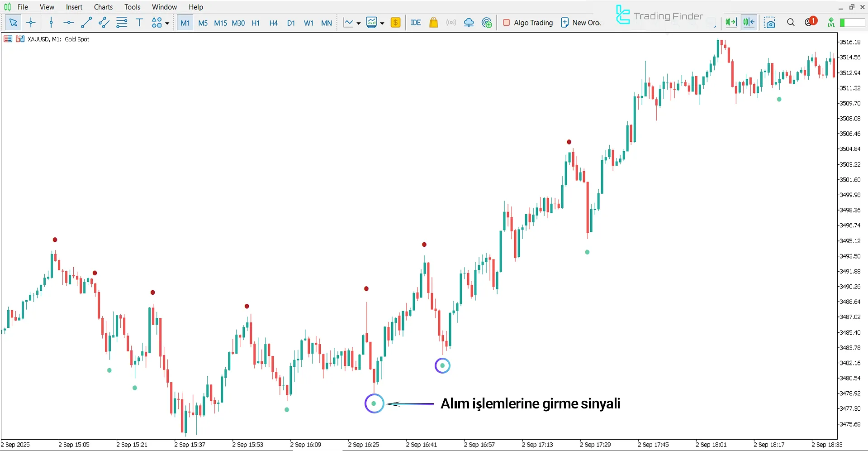Open the chart type dropdown arrow
Viewport: 868px width, 451px height.
click(359, 23)
